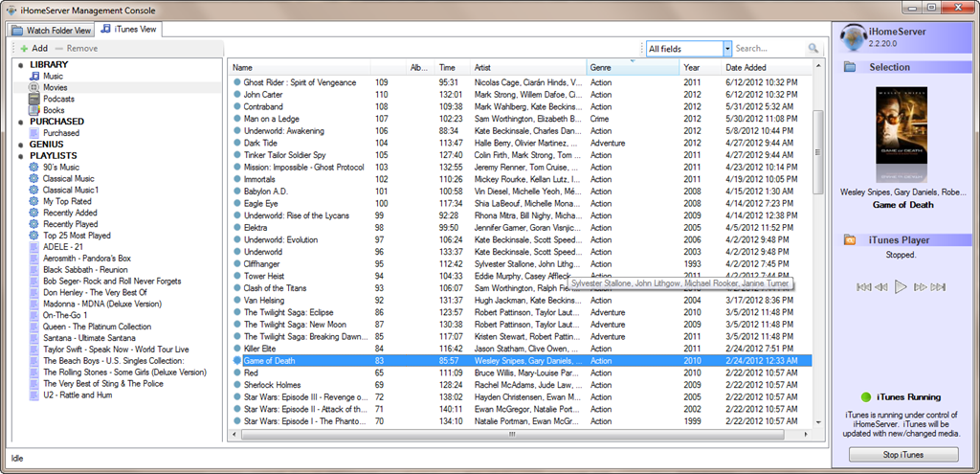980x474 pixels.
Task: Click the ADELE - 21 playlist icon
Action: (34, 246)
